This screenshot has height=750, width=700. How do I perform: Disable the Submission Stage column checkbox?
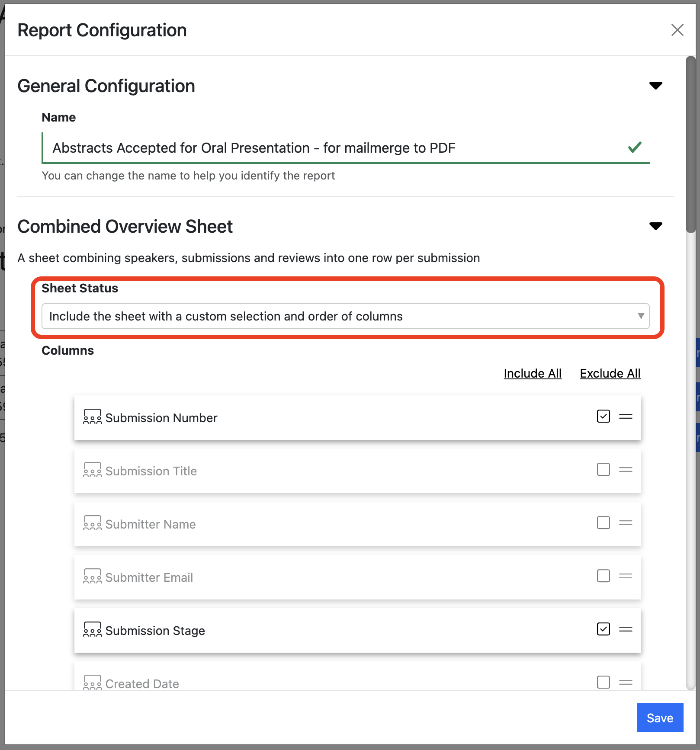pyautogui.click(x=603, y=629)
